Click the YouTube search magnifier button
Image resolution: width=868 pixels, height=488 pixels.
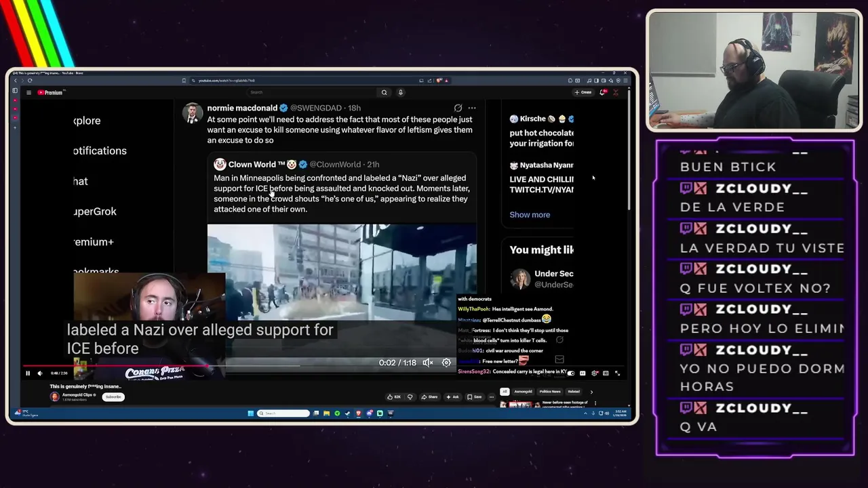384,92
